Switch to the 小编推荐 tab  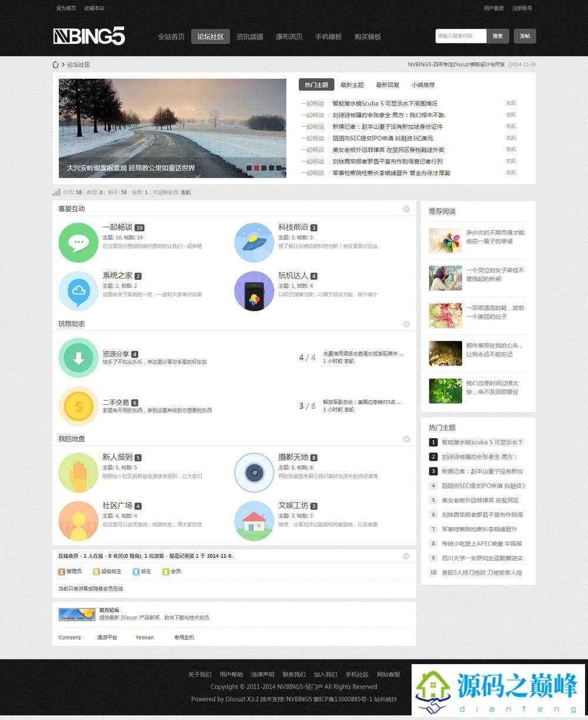coord(423,85)
